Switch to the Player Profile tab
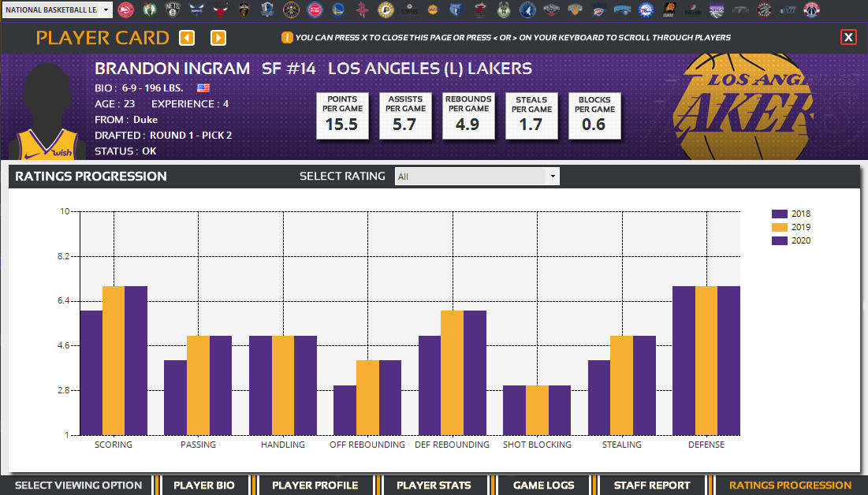 315,485
